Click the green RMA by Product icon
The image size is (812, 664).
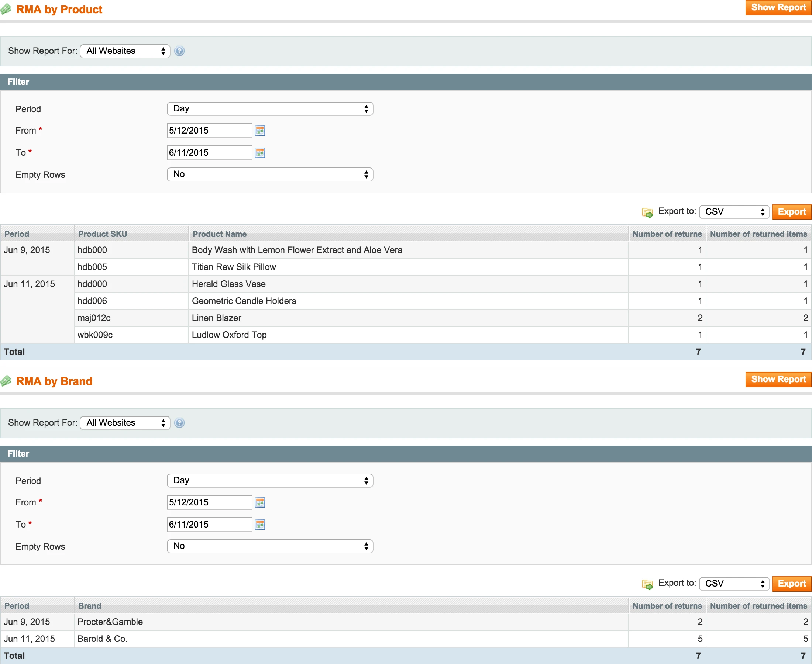tap(6, 9)
